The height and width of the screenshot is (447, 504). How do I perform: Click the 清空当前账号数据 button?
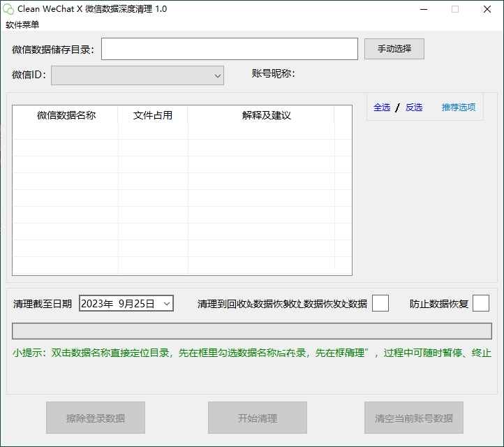pos(414,418)
